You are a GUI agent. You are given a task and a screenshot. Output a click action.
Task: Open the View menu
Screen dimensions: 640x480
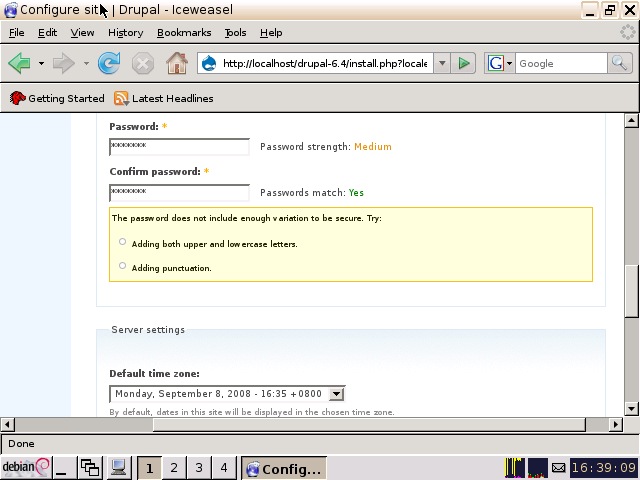tap(82, 33)
